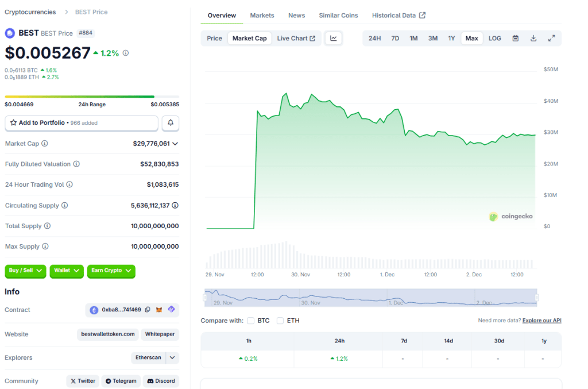The height and width of the screenshot is (389, 588).
Task: Click Add to Portfolio button
Action: pos(82,123)
